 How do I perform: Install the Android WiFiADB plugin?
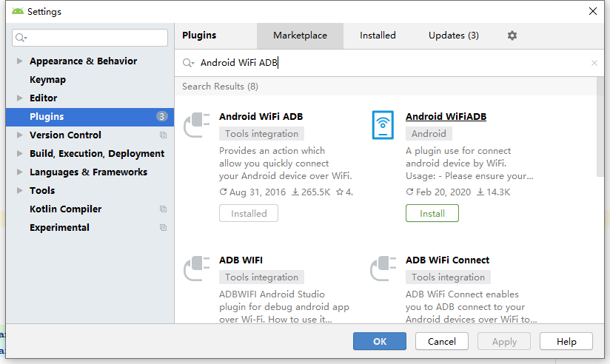pos(432,214)
